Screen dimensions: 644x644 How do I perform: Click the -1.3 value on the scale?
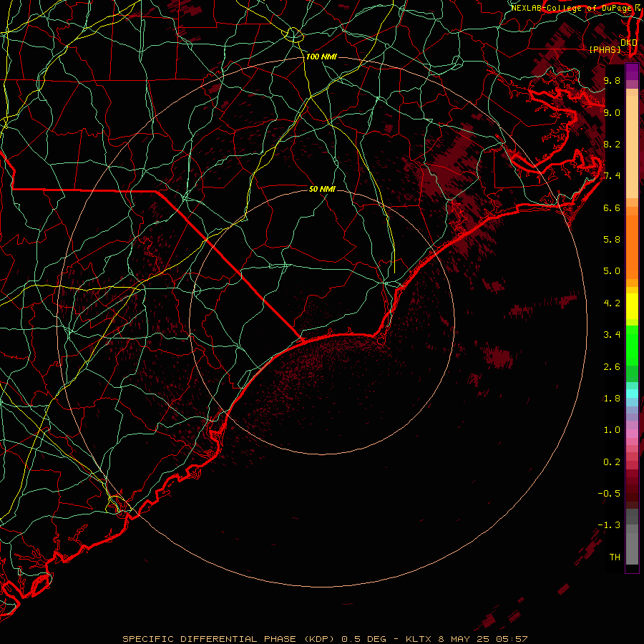(x=609, y=525)
